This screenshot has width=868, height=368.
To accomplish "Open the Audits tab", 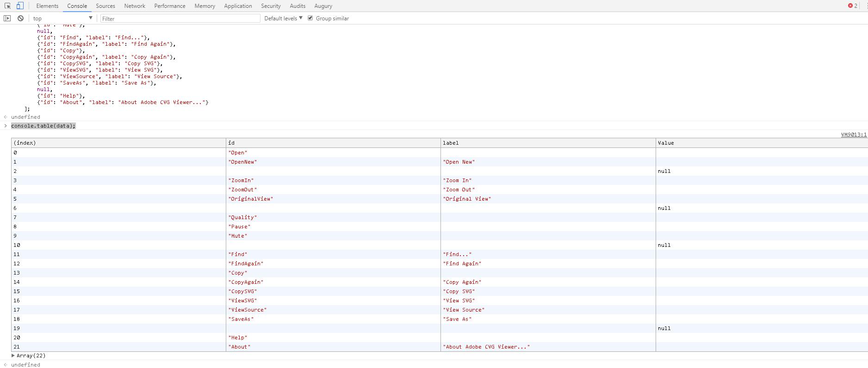I will (x=298, y=6).
